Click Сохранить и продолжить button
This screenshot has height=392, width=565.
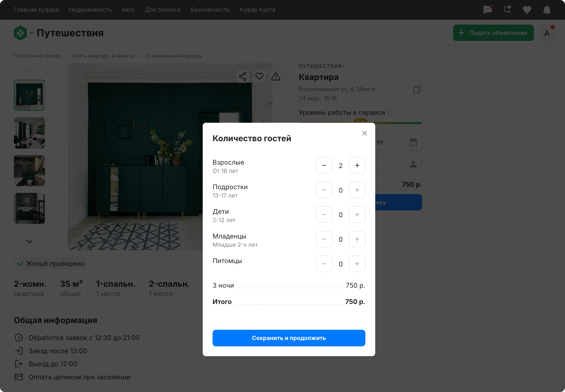289,338
